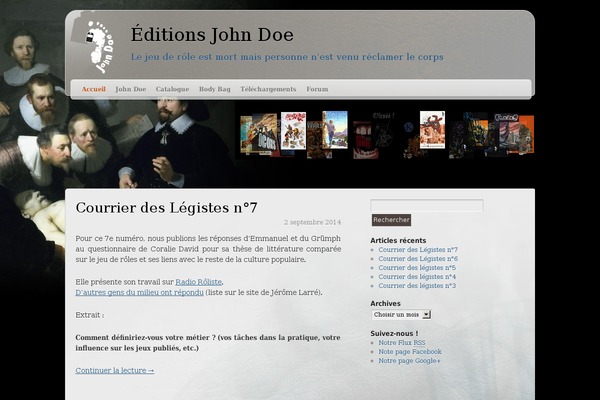
Task: Visit the Notre page Google+ link
Action: click(409, 361)
